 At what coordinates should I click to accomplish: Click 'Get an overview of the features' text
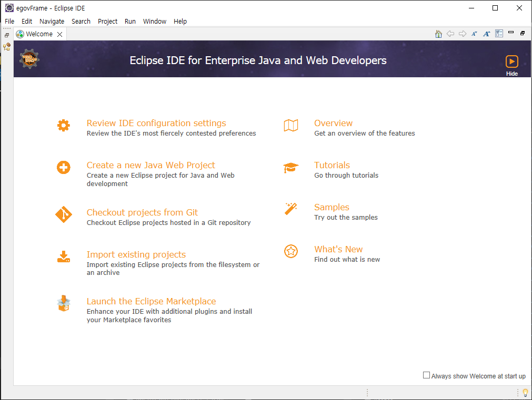pyautogui.click(x=364, y=133)
